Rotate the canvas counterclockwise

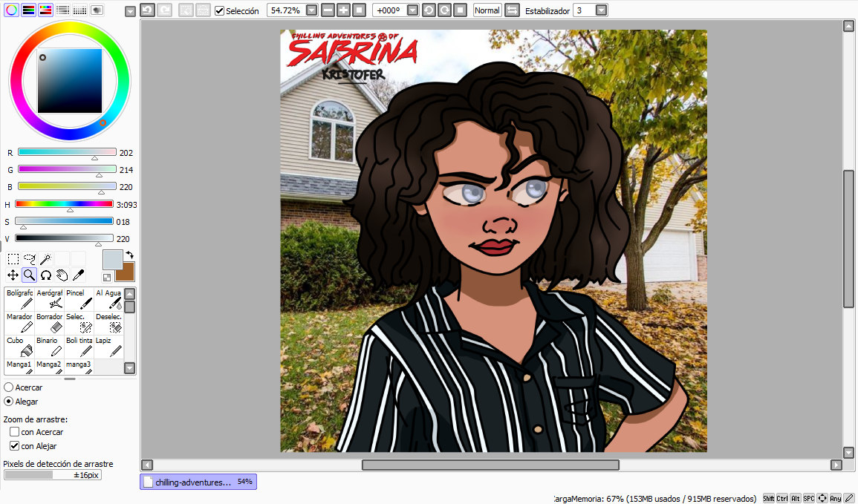[x=429, y=10]
